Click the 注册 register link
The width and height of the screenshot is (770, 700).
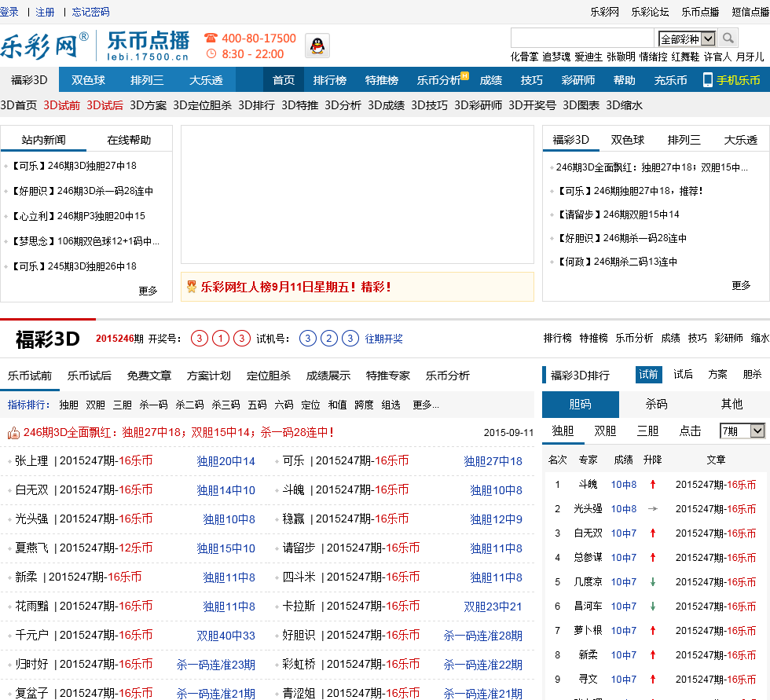pos(46,12)
